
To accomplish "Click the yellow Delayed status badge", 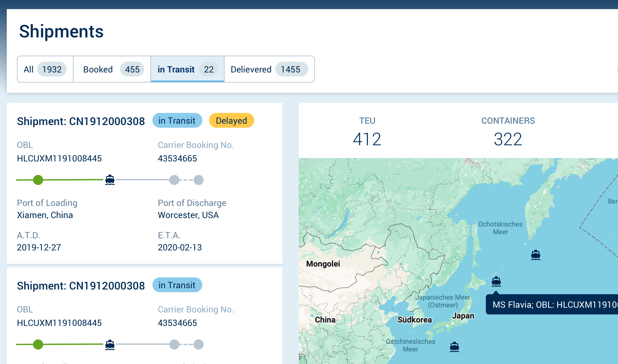I will pyautogui.click(x=231, y=121).
